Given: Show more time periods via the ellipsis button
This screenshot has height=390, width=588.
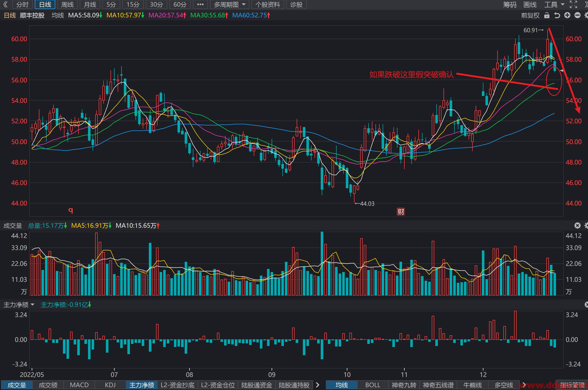Looking at the screenshot, I should [200, 5].
